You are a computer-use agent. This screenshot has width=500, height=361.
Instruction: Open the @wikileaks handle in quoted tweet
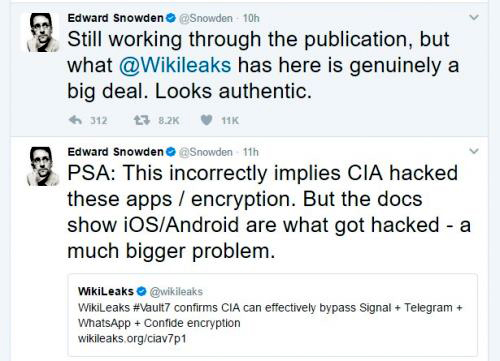[x=176, y=292]
